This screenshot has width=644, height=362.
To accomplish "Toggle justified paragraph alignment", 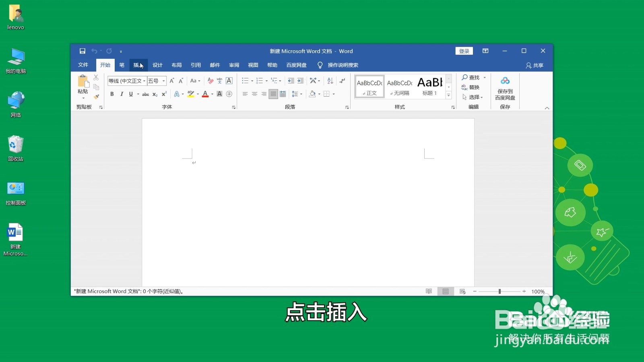I will [x=273, y=94].
